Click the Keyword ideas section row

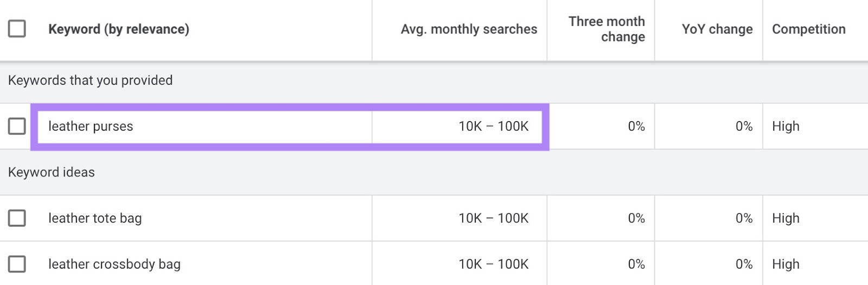tap(52, 173)
